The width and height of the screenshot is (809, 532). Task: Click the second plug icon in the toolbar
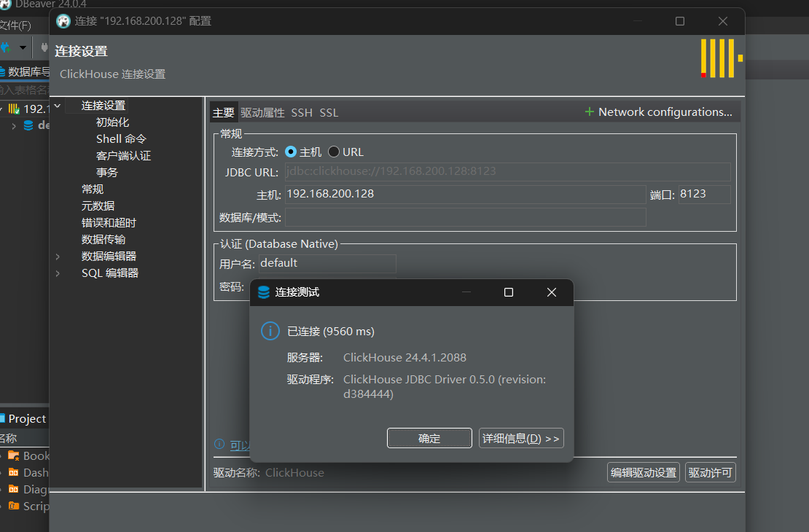[44, 47]
